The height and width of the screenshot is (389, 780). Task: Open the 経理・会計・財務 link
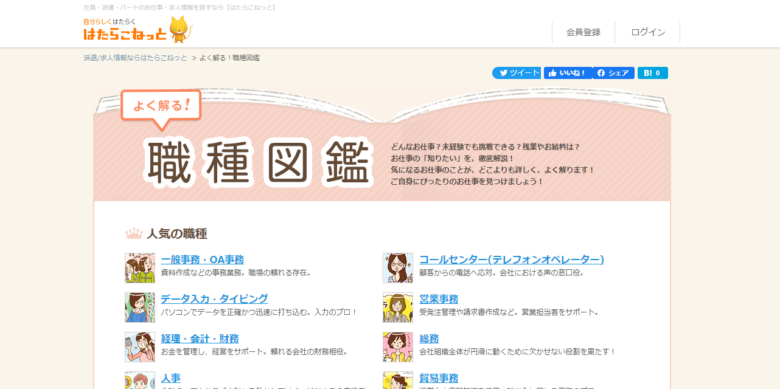coord(199,339)
